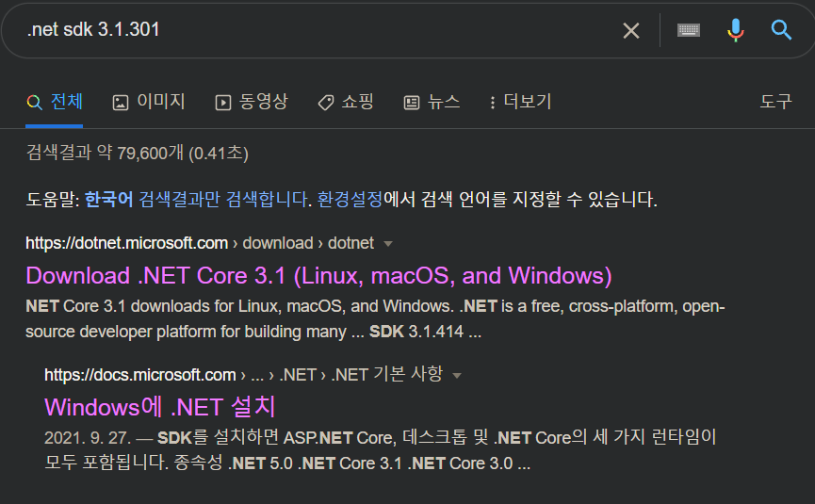
Task: Click the snippet text mentioning SDK 3.1.414
Action: point(375,319)
